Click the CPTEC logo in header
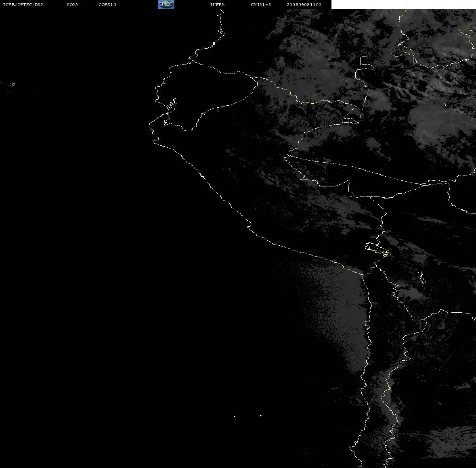The height and width of the screenshot is (468, 476). tap(166, 4)
